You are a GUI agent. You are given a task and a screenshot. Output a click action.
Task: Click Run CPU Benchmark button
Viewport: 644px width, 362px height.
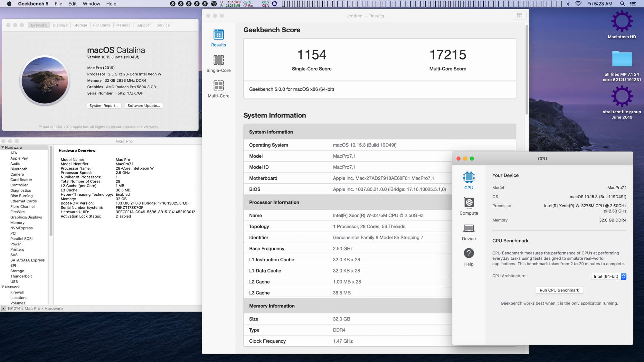[560, 290]
